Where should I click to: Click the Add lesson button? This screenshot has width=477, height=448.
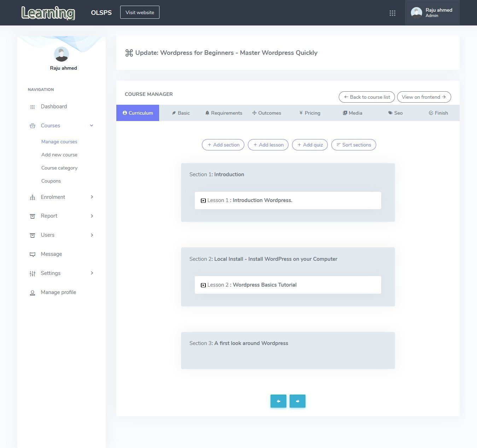click(x=268, y=145)
